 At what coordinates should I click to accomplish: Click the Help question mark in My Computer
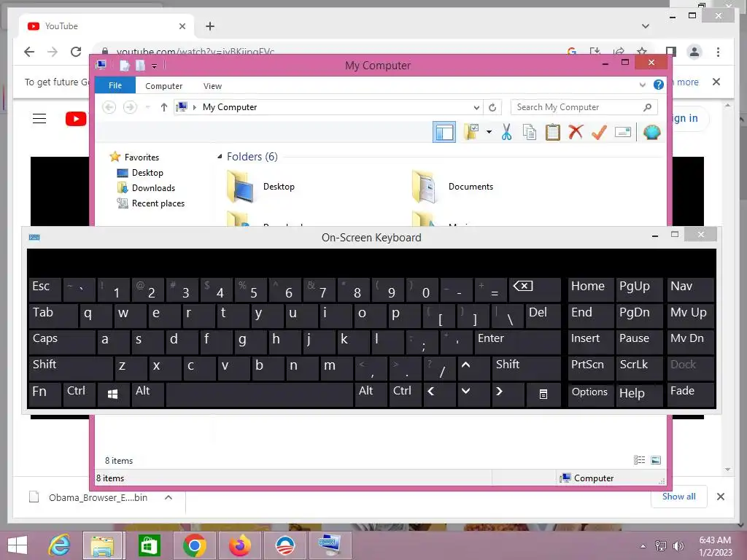pyautogui.click(x=659, y=85)
